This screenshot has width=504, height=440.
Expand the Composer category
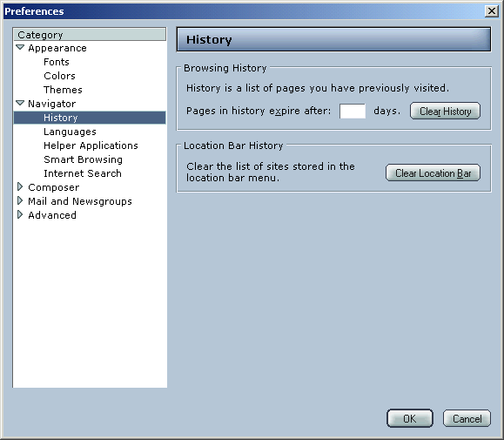pos(20,186)
